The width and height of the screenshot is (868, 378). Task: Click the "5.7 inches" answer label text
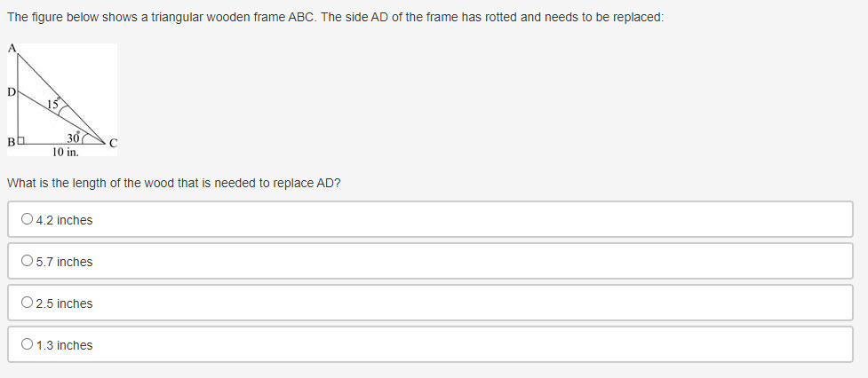pyautogui.click(x=64, y=262)
